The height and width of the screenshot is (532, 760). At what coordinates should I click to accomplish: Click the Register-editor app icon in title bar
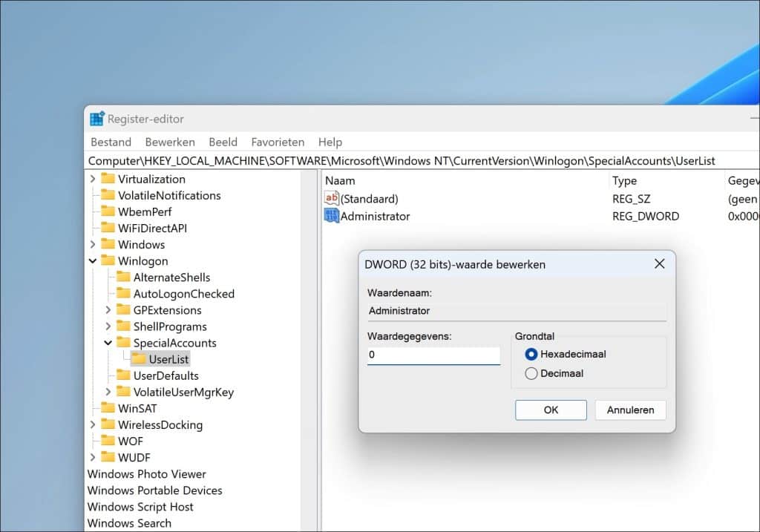point(97,119)
